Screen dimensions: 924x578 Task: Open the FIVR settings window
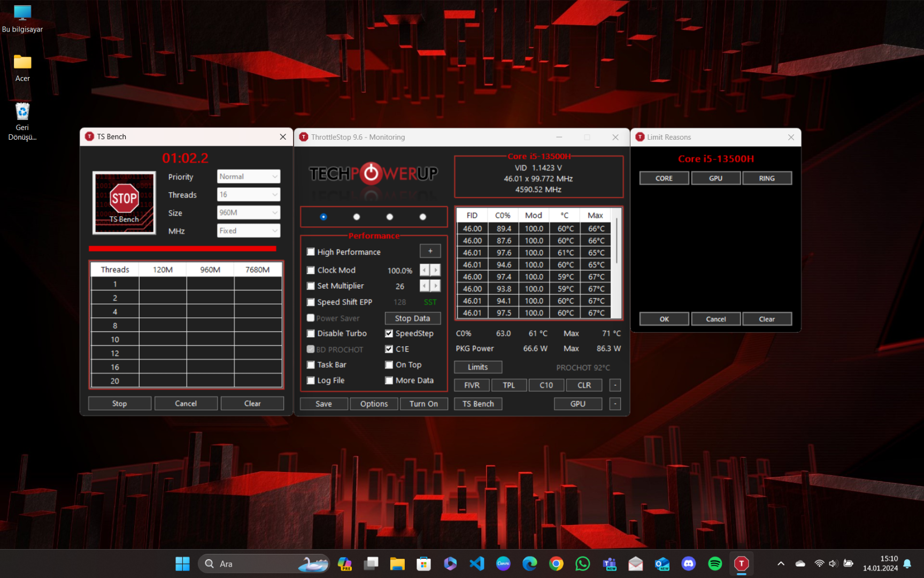tap(472, 385)
